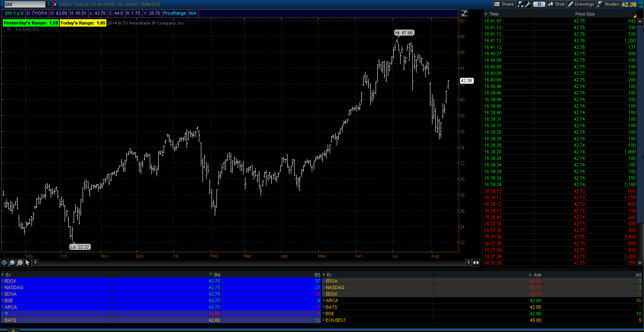The height and width of the screenshot is (332, 644).
Task: Click the 42.38 current price marker on axis
Action: coord(466,81)
